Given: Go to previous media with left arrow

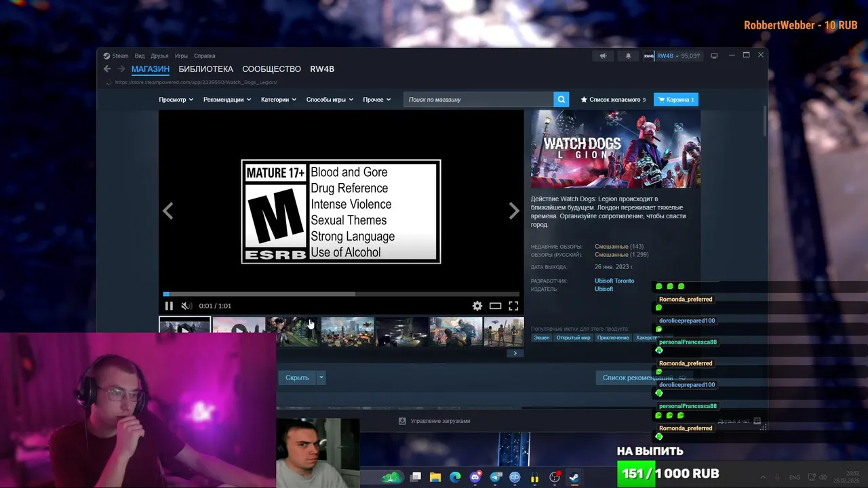Looking at the screenshot, I should [x=167, y=211].
